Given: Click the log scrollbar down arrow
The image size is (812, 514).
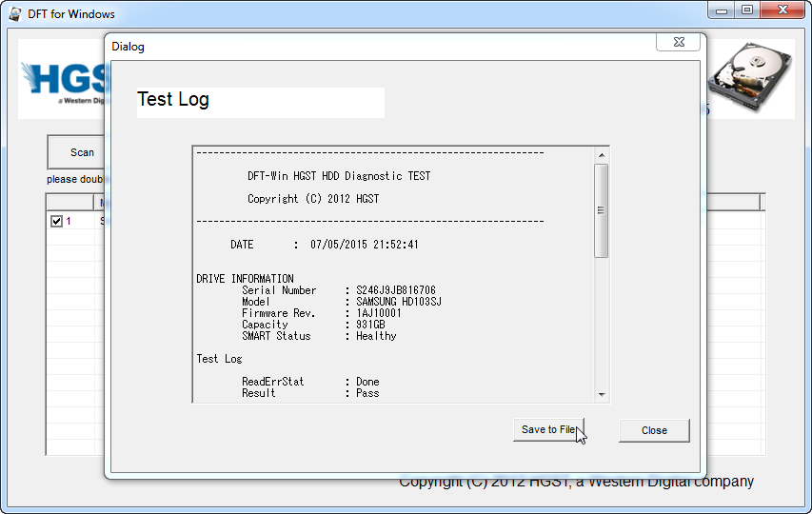Looking at the screenshot, I should pos(602,394).
